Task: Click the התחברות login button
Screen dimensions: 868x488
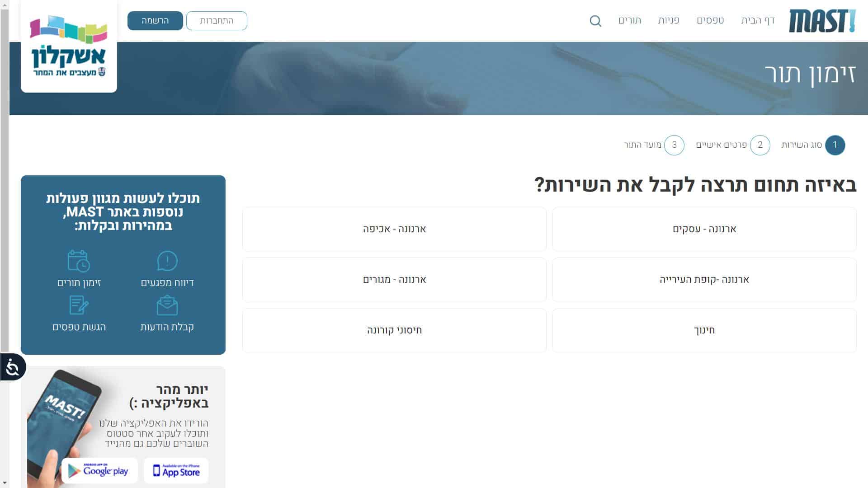Action: 217,21
